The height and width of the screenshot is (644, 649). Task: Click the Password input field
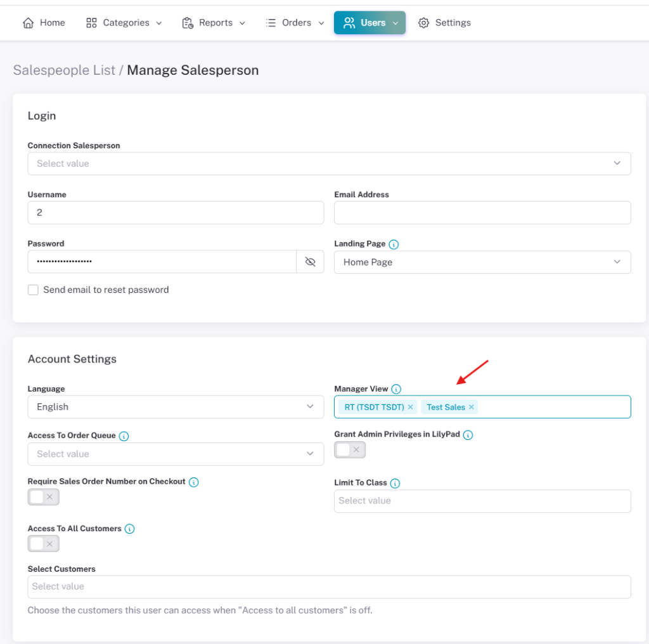(x=162, y=262)
